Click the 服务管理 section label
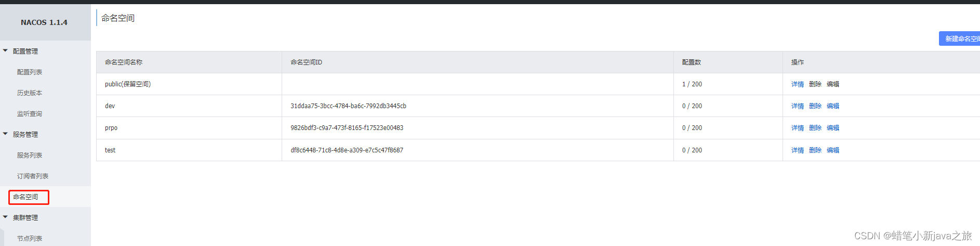 coord(25,135)
